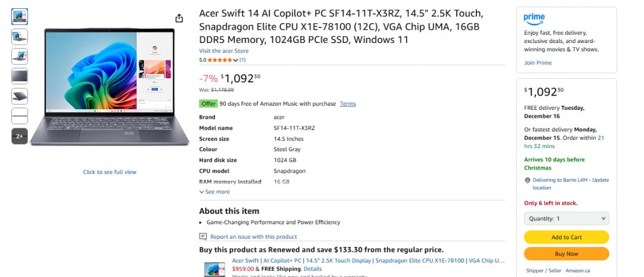This screenshot has height=277, width=644.
Task: Click the star rating icons
Action: pos(219,60)
